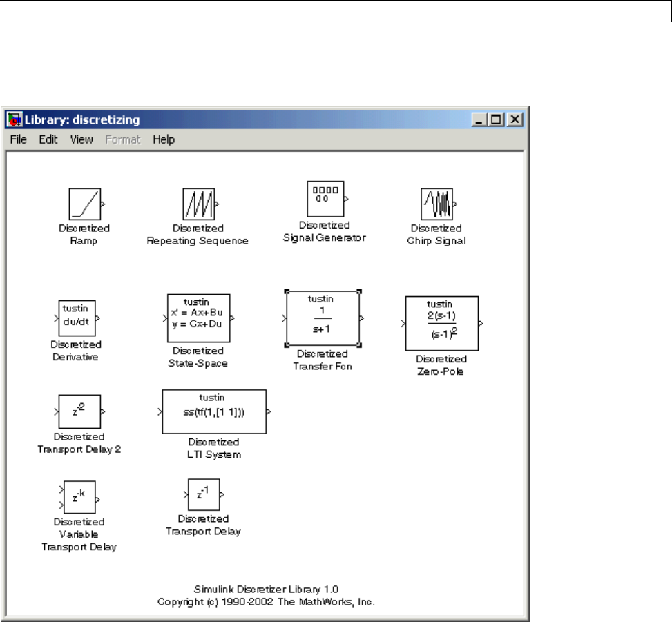Click the grayed-out Format menu
The image size is (672, 622).
click(123, 139)
